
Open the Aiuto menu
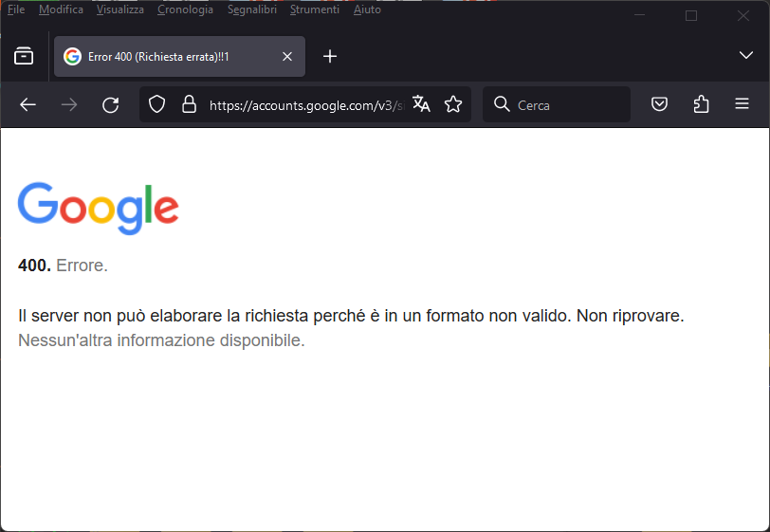[x=367, y=9]
